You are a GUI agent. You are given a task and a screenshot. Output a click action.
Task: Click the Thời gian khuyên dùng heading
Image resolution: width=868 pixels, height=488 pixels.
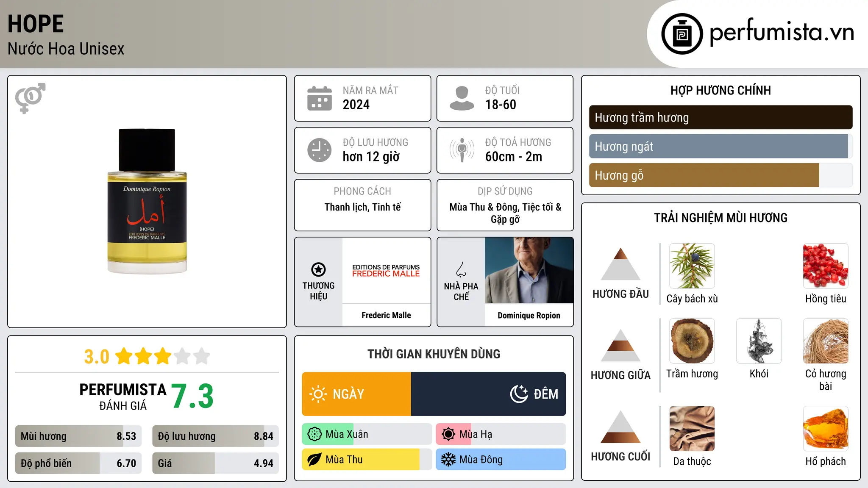[x=434, y=354]
